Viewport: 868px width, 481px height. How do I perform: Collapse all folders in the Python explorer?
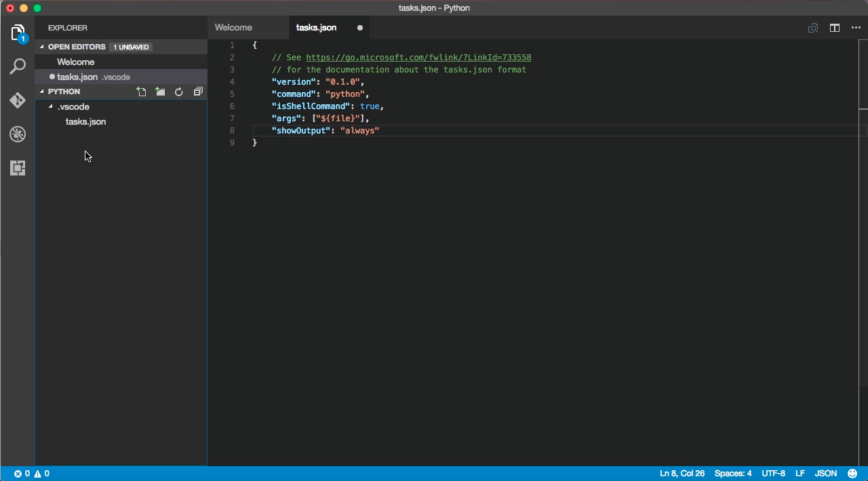(198, 91)
